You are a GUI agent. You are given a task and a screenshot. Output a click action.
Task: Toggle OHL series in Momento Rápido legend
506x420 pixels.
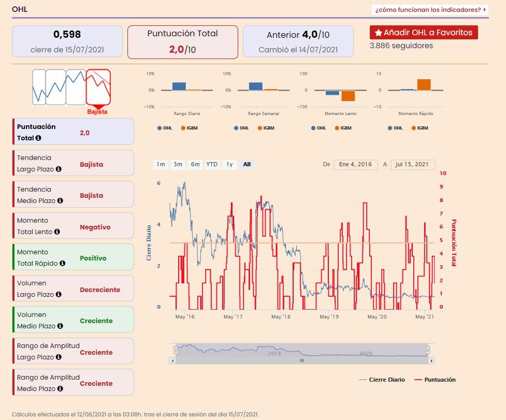click(x=395, y=128)
